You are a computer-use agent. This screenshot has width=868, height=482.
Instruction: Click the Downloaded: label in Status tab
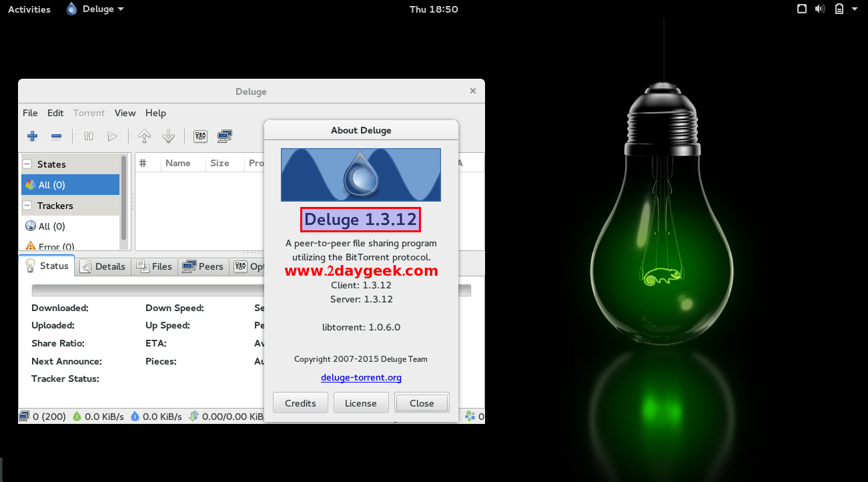pyautogui.click(x=60, y=308)
